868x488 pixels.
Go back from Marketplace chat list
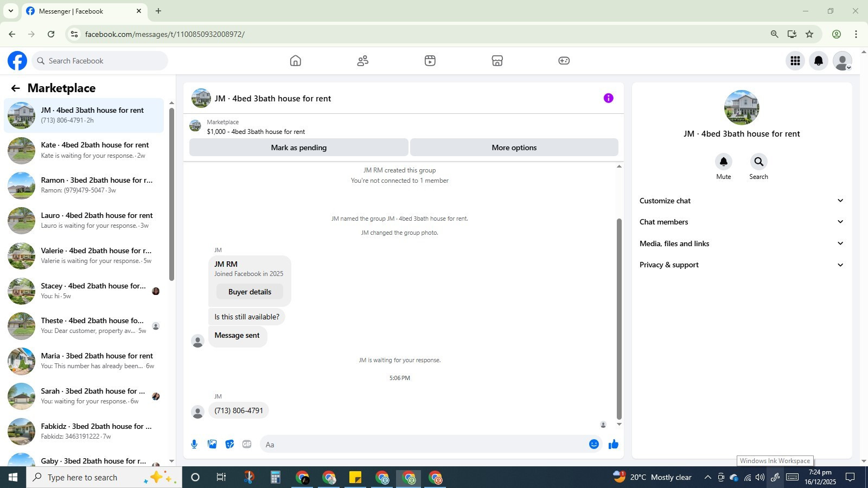(15, 88)
